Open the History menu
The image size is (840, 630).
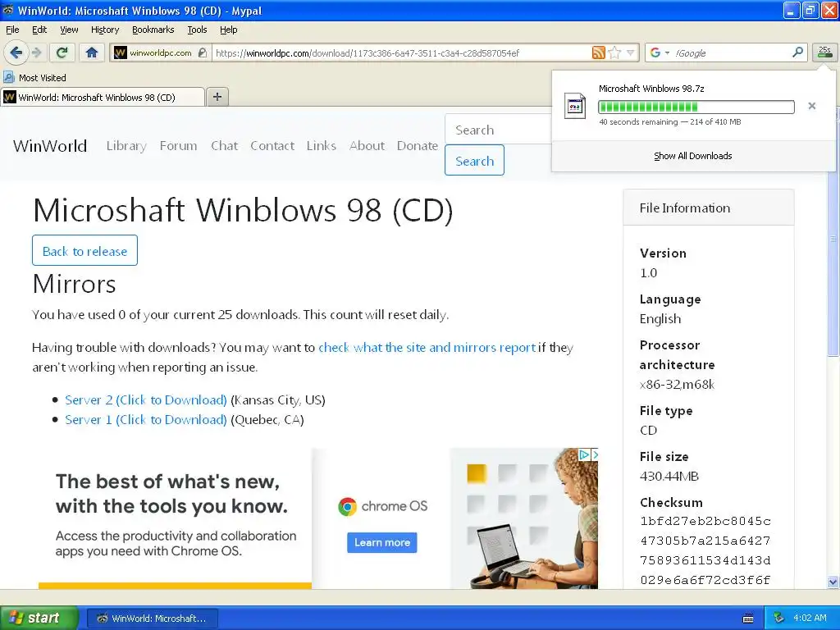pos(105,30)
